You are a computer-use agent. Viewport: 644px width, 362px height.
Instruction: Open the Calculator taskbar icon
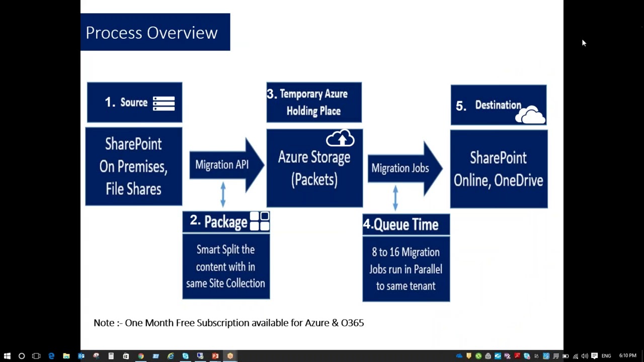point(111,356)
